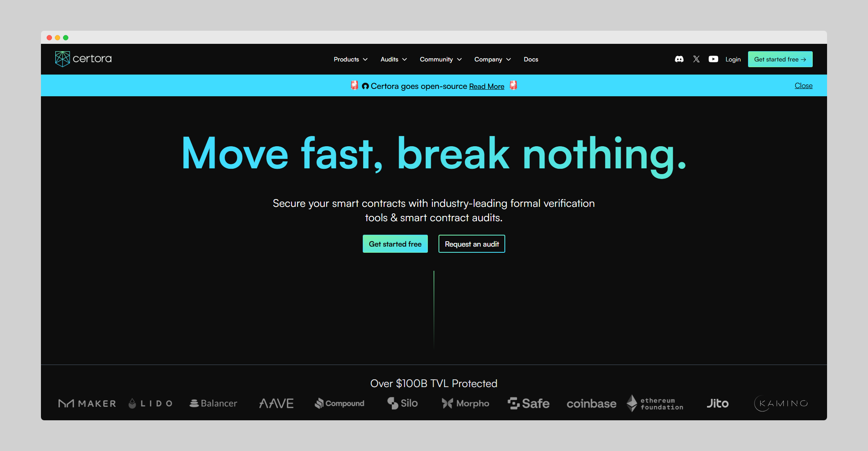Click the right siren emoji in banner
This screenshot has height=451, width=868.
coord(513,85)
